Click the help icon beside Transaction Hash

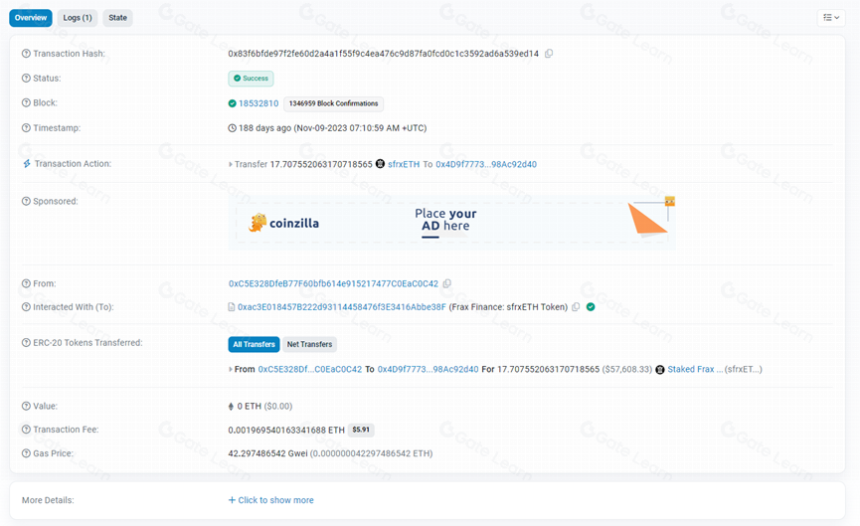click(26, 54)
